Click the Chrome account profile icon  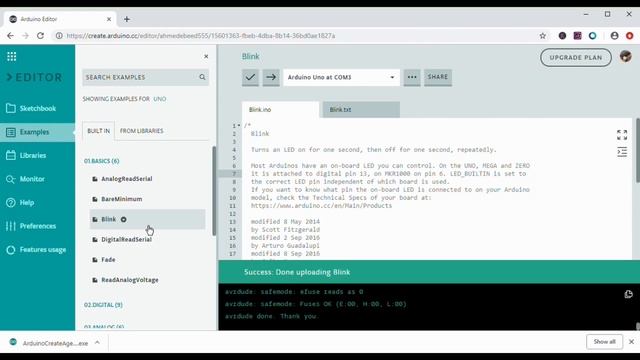[x=615, y=36]
